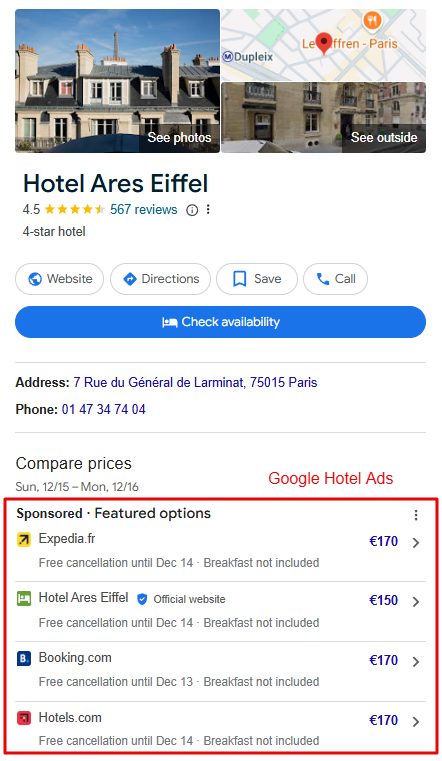The height and width of the screenshot is (761, 442).
Task: Open the 567 reviews link
Action: (x=144, y=210)
